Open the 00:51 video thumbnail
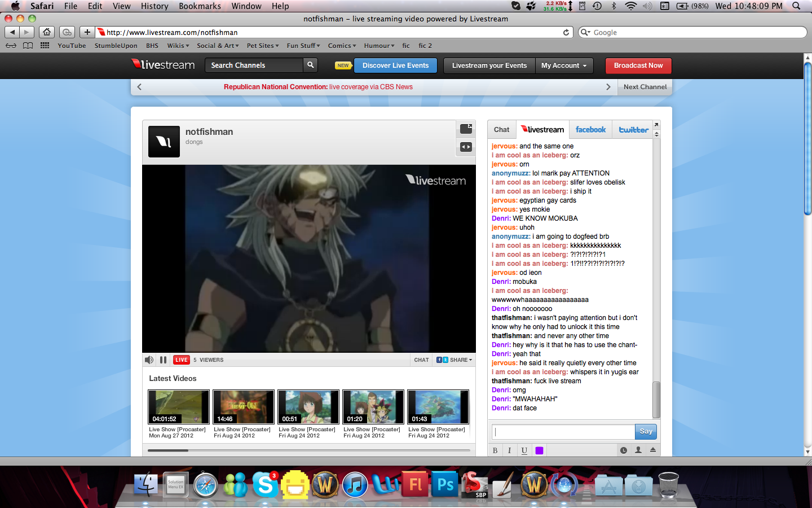 (308, 406)
